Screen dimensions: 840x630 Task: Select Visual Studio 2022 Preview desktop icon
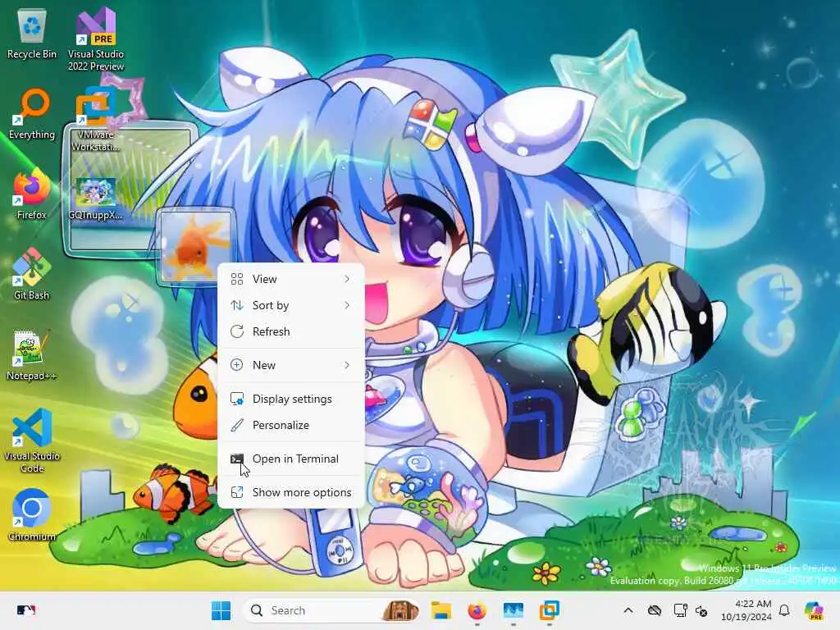click(96, 39)
